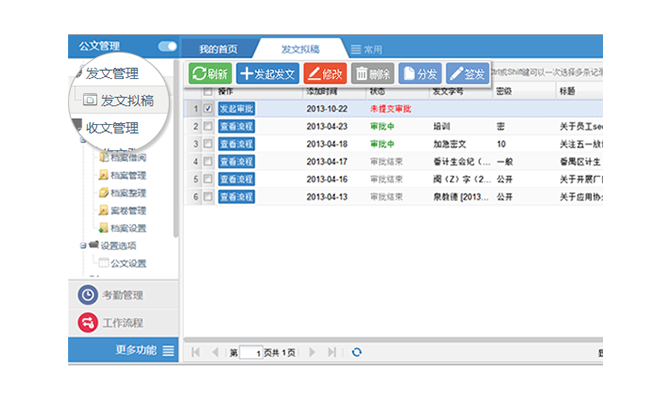
Task: Click the 分发 distribute button
Action: pos(420,73)
